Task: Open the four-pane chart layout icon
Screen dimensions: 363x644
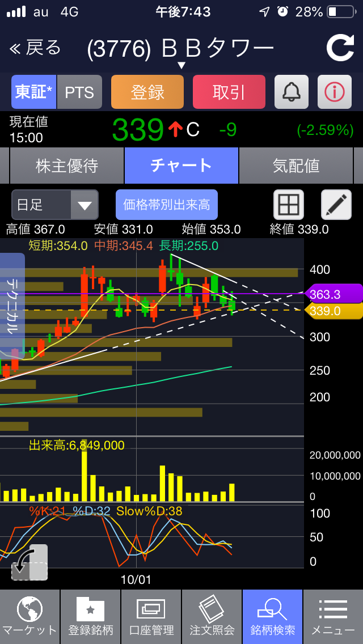Action: tap(289, 205)
